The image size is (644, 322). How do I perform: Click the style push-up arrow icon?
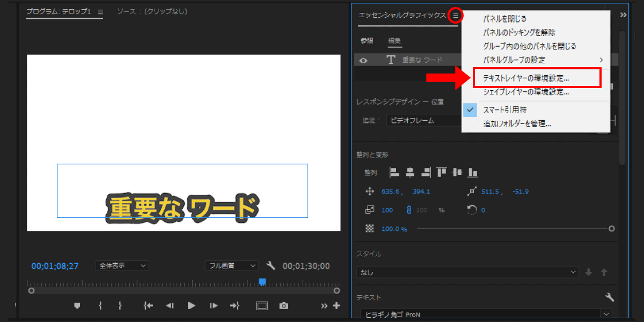coord(604,272)
